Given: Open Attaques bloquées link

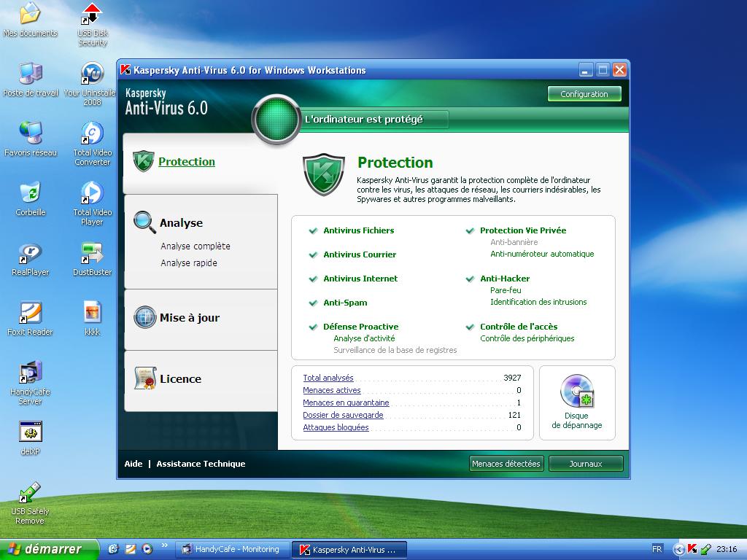Looking at the screenshot, I should point(336,427).
